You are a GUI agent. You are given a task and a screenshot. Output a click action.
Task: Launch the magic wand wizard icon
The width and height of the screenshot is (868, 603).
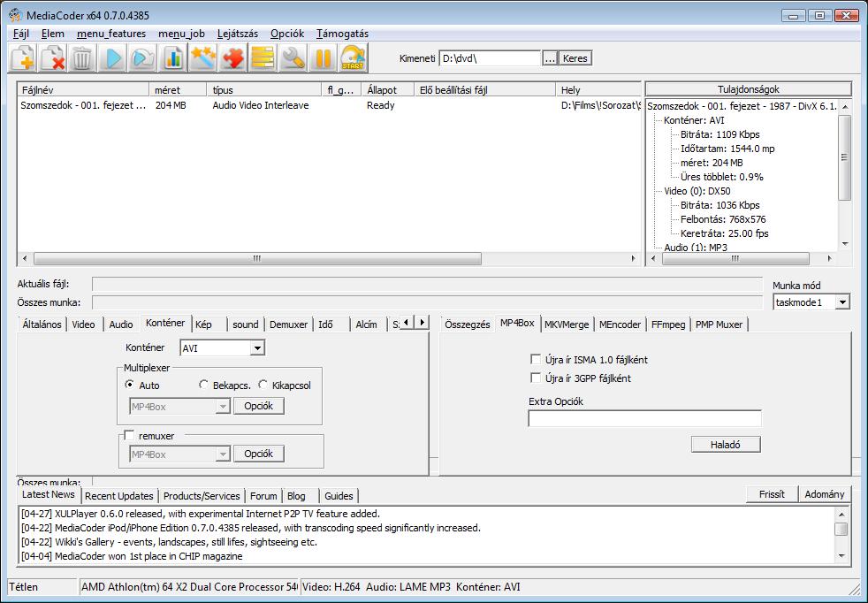click(202, 58)
